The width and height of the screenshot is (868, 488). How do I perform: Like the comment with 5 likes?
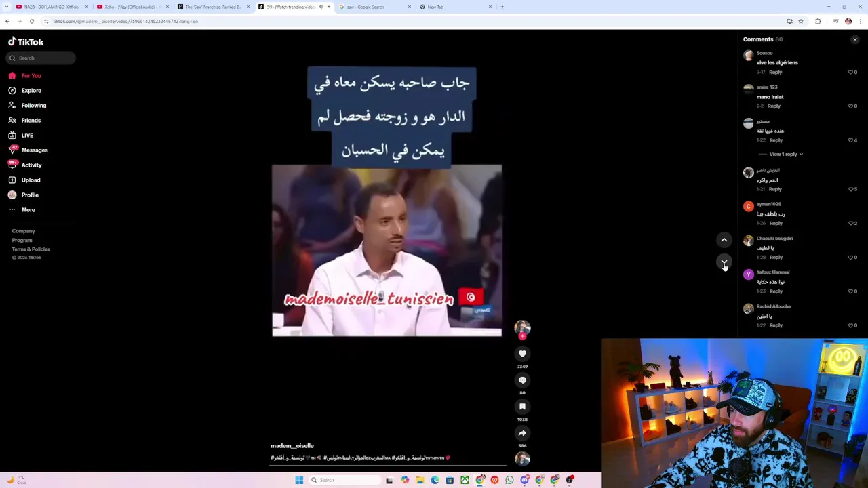[x=851, y=189]
